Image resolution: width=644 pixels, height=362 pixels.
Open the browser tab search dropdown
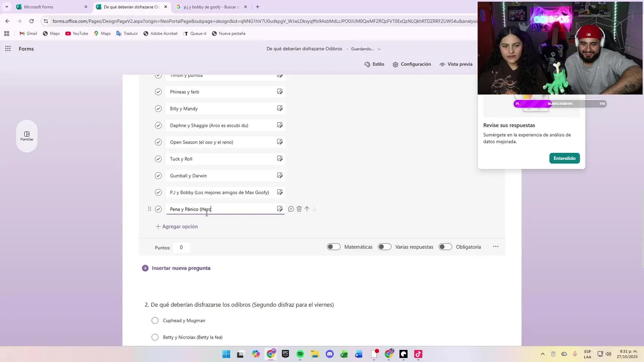click(x=7, y=7)
